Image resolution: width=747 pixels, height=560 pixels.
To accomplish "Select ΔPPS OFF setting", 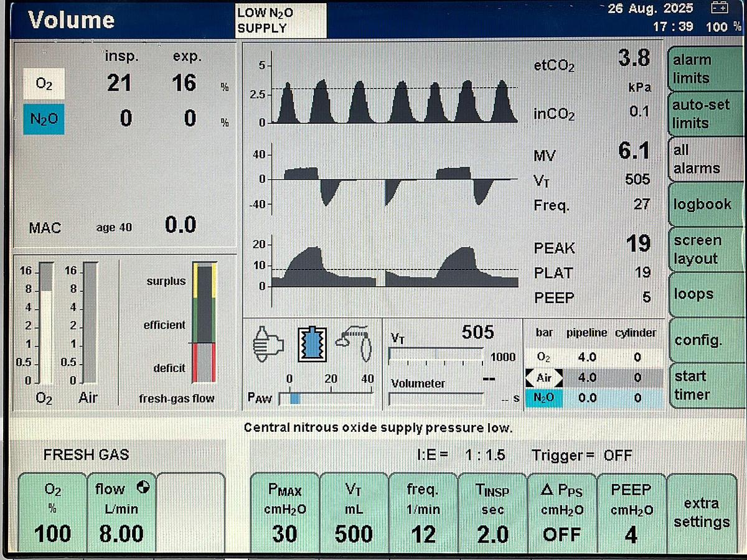I will tap(561, 512).
